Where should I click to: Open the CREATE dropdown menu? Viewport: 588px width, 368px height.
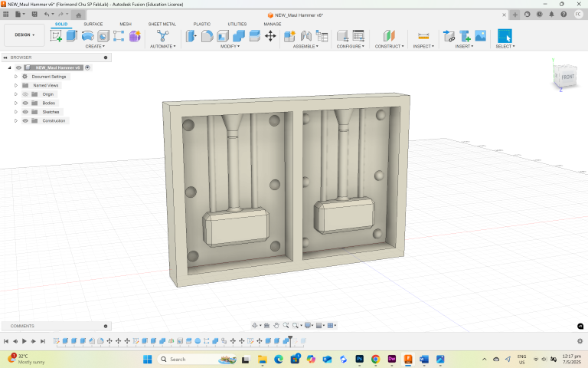click(95, 47)
